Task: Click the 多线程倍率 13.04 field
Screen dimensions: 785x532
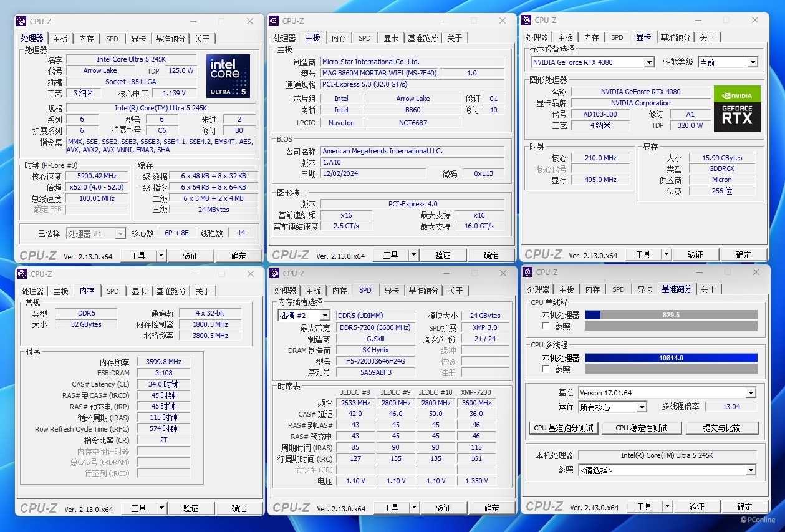Action: (x=731, y=407)
